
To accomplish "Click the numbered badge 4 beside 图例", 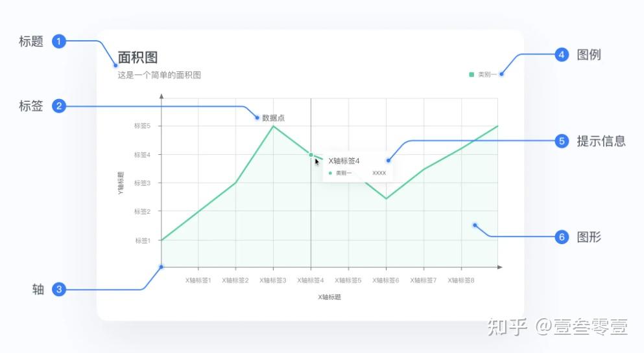I will coord(562,55).
